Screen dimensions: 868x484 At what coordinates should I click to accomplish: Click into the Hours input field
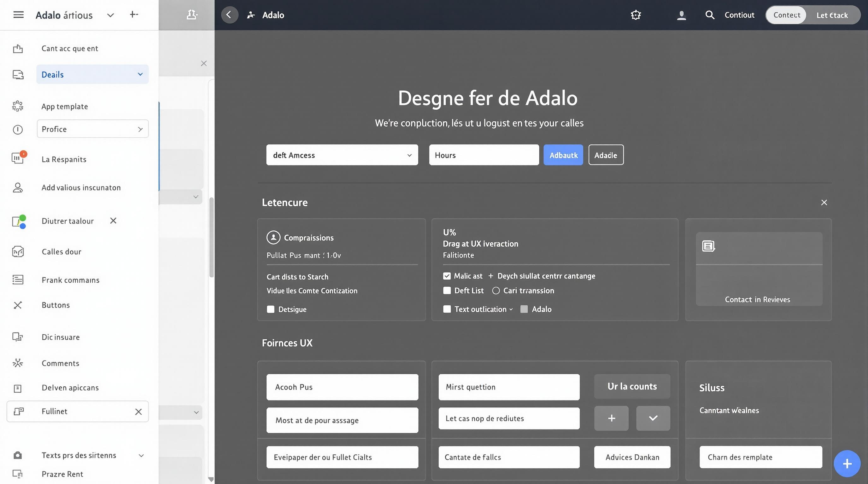click(x=484, y=155)
